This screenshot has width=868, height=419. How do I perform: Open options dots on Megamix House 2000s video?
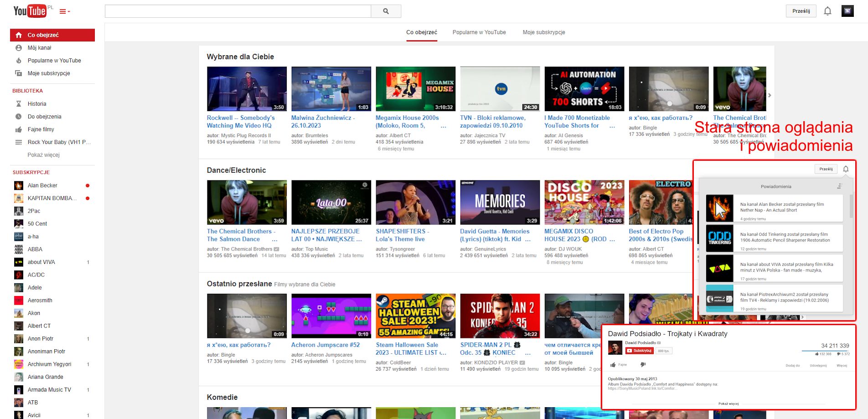[x=444, y=126]
